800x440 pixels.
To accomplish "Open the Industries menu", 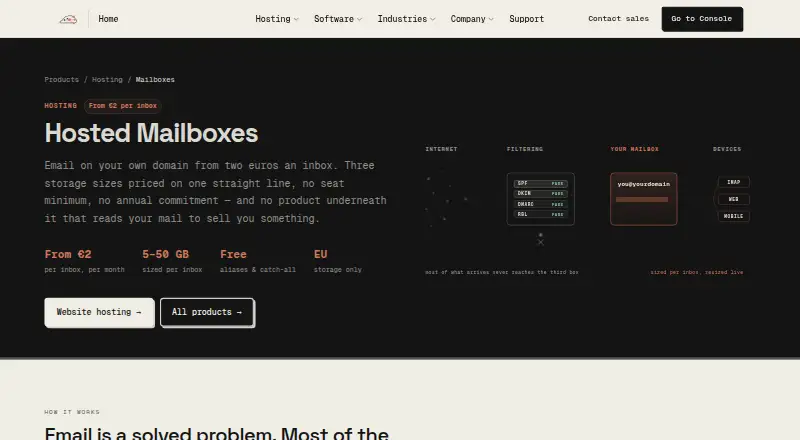I will point(406,19).
